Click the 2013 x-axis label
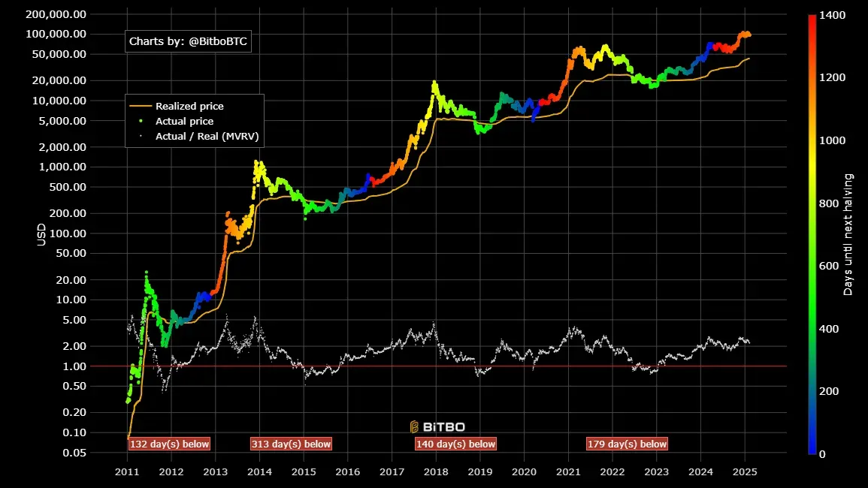 pyautogui.click(x=216, y=472)
